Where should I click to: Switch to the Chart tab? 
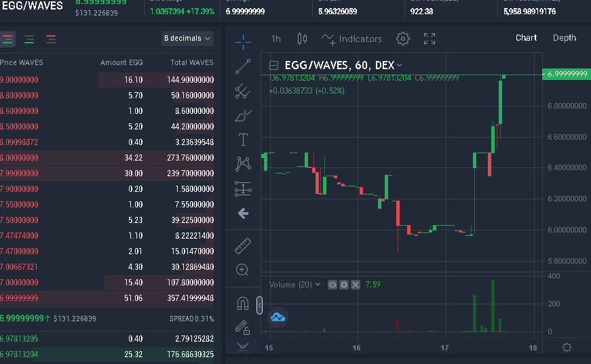pyautogui.click(x=526, y=38)
